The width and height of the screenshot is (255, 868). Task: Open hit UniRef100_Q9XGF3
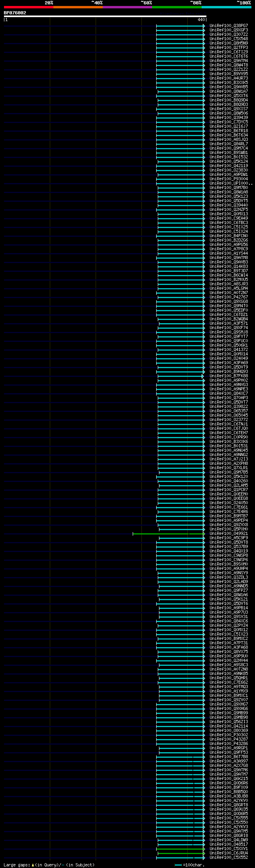229,30
